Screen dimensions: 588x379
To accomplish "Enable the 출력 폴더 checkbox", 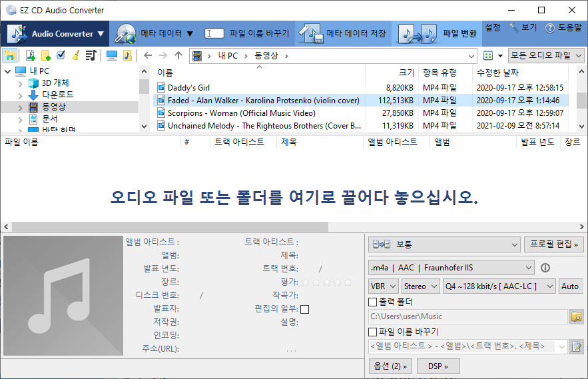I will point(372,302).
